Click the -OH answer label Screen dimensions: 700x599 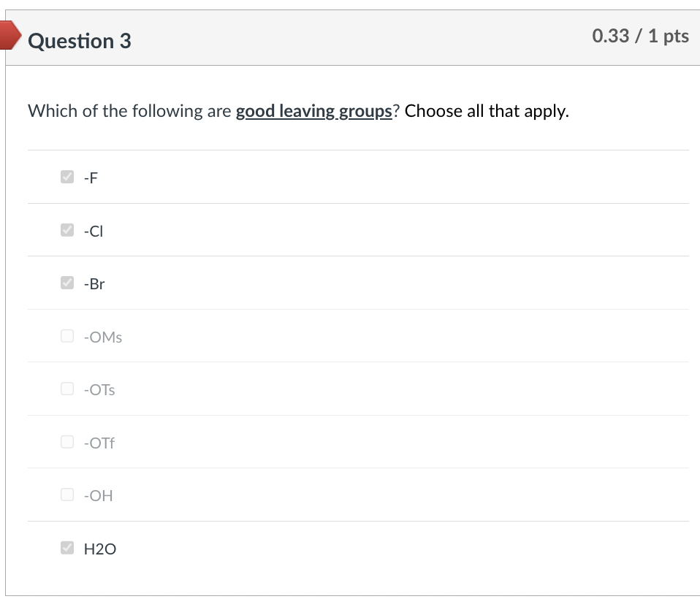point(98,496)
